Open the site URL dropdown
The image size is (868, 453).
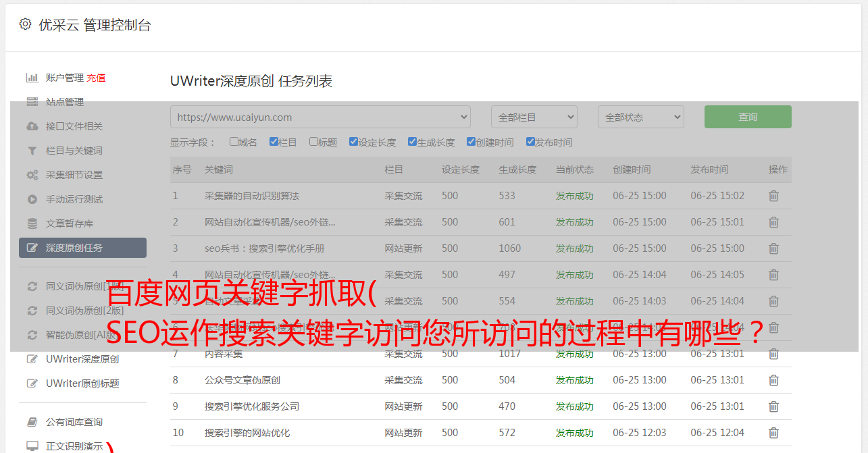320,117
